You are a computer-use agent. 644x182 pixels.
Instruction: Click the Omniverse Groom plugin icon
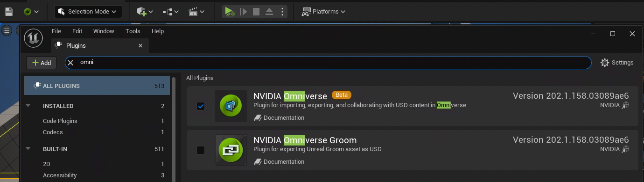231,150
